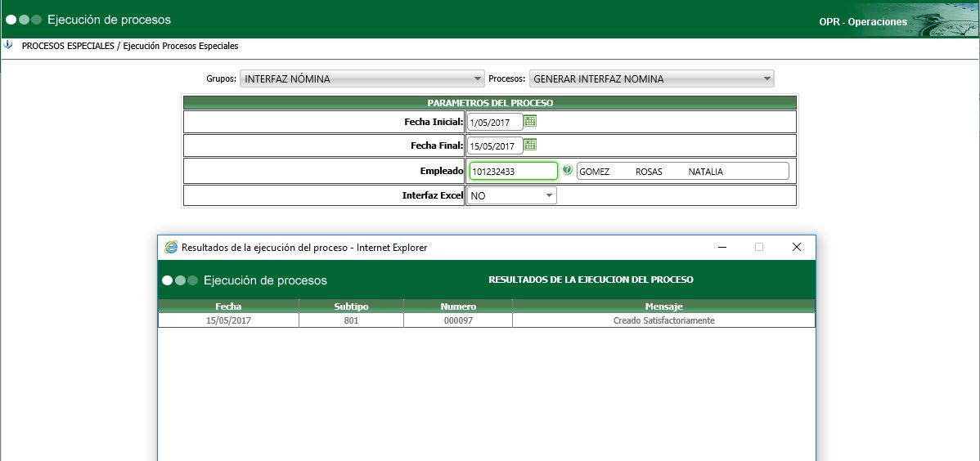Click employee name field GOMEZ ROSAS NATALIA
The image size is (980, 461).
682,171
